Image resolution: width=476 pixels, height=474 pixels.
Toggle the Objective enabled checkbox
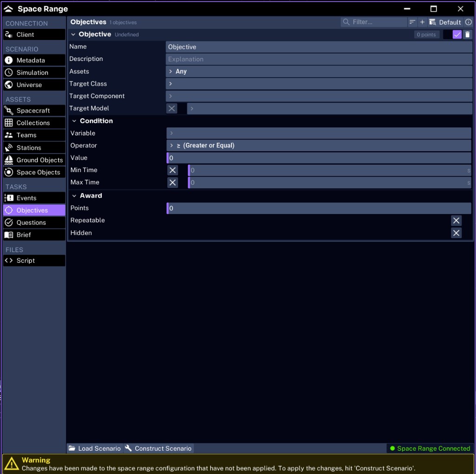pos(457,34)
